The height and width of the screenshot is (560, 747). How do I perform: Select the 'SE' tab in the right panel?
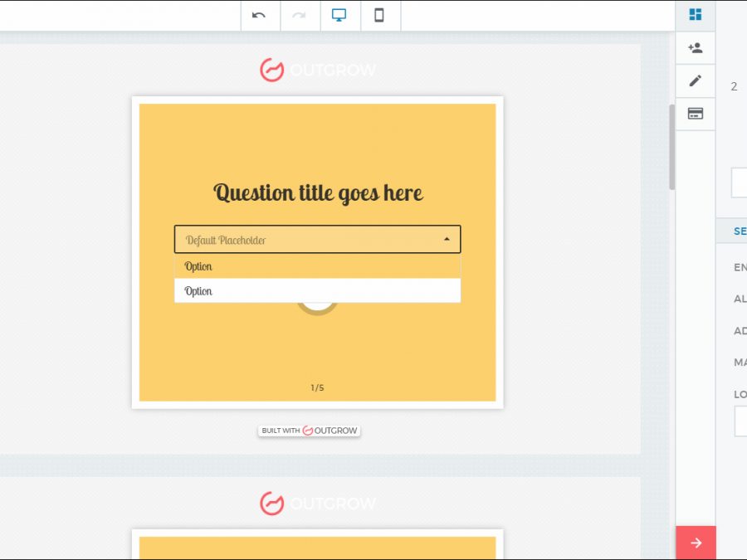pyautogui.click(x=739, y=231)
